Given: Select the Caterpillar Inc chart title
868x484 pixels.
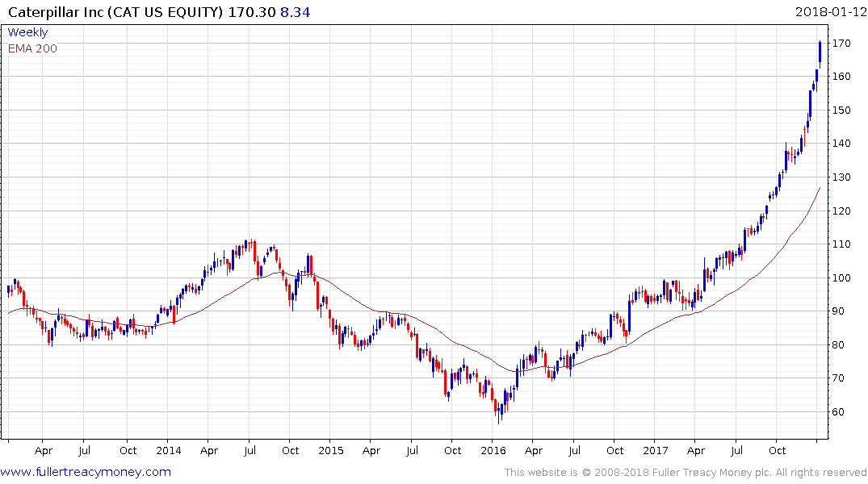Looking at the screenshot, I should click(x=115, y=12).
